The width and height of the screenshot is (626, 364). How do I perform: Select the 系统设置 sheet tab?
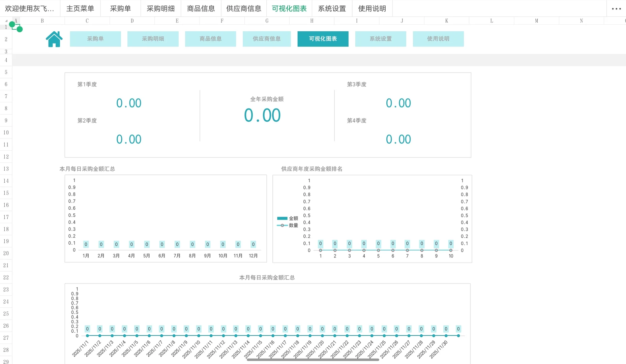pos(332,8)
